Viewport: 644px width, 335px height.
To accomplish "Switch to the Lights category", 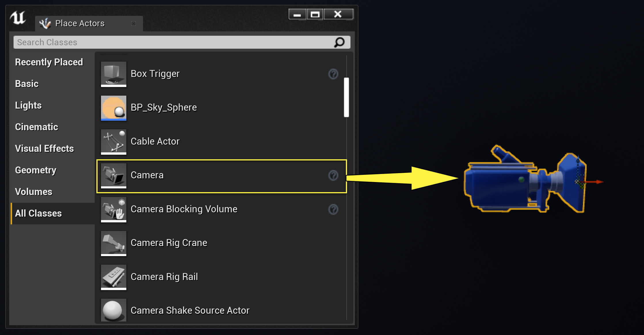I will [28, 105].
